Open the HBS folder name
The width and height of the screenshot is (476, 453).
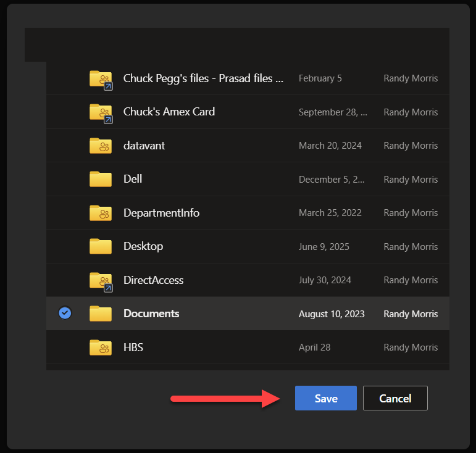133,347
